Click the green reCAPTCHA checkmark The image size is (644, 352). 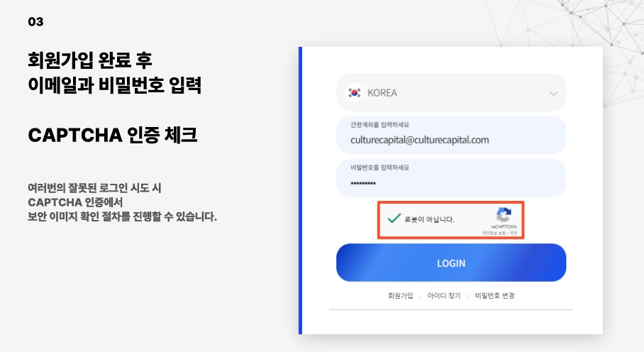(x=394, y=218)
